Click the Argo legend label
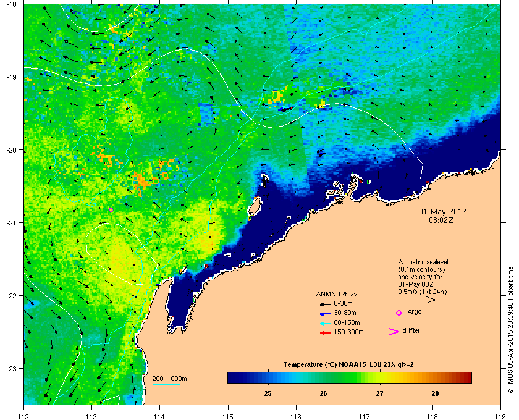Image resolution: width=519 pixels, height=420 pixels. (x=415, y=312)
